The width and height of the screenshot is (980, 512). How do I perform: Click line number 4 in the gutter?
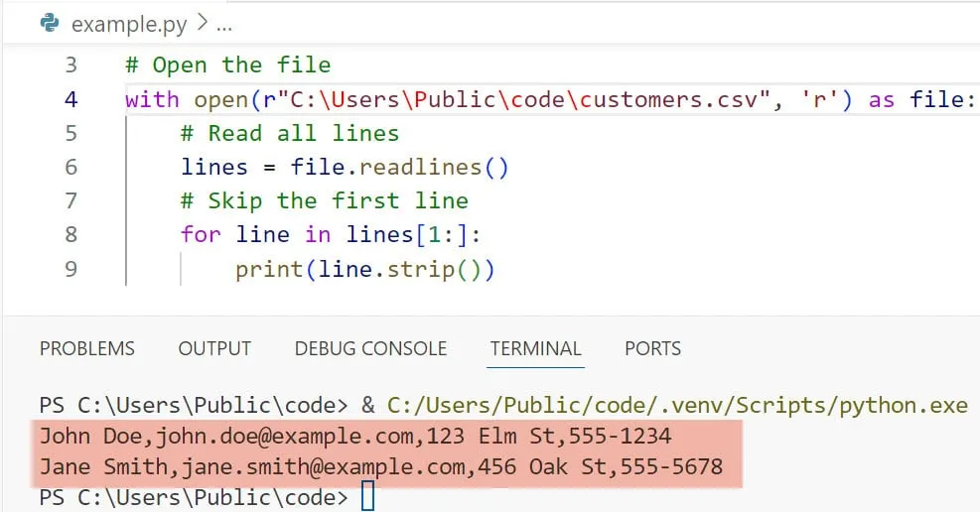(x=70, y=99)
